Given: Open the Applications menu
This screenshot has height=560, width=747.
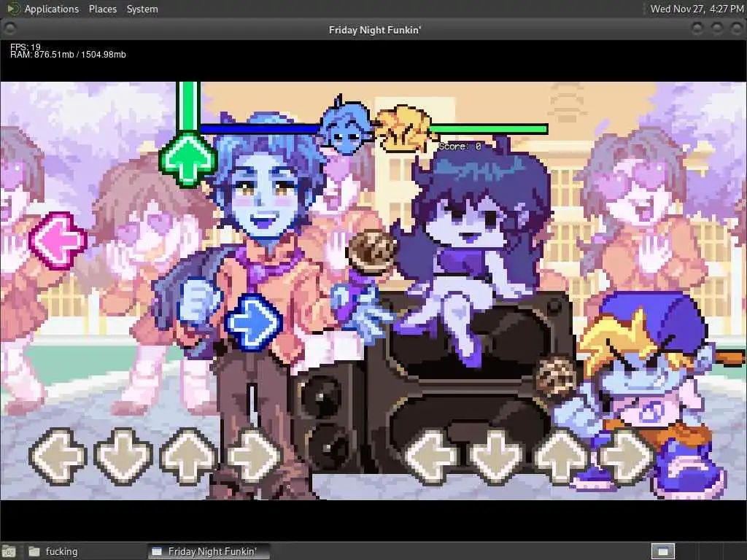Looking at the screenshot, I should (x=52, y=9).
